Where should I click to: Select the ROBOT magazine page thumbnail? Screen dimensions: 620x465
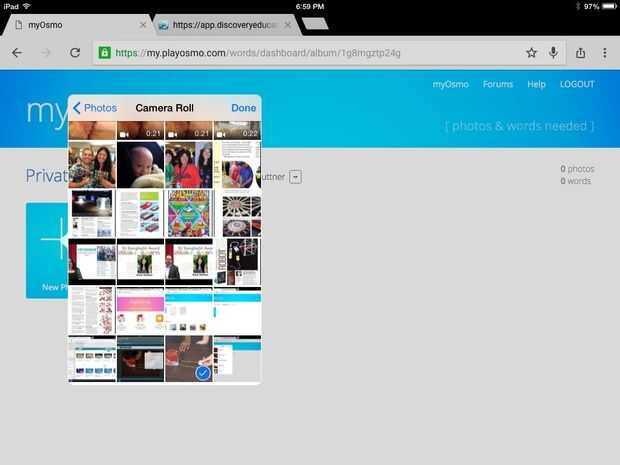(237, 262)
